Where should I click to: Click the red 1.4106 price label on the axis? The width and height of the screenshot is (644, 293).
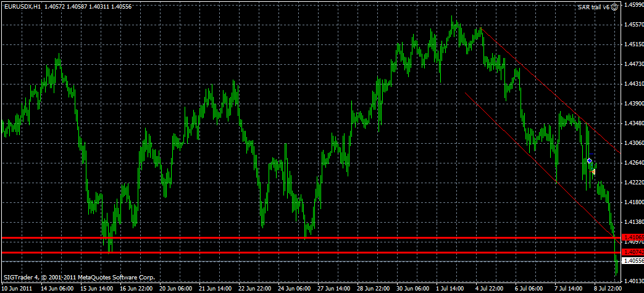click(x=634, y=237)
